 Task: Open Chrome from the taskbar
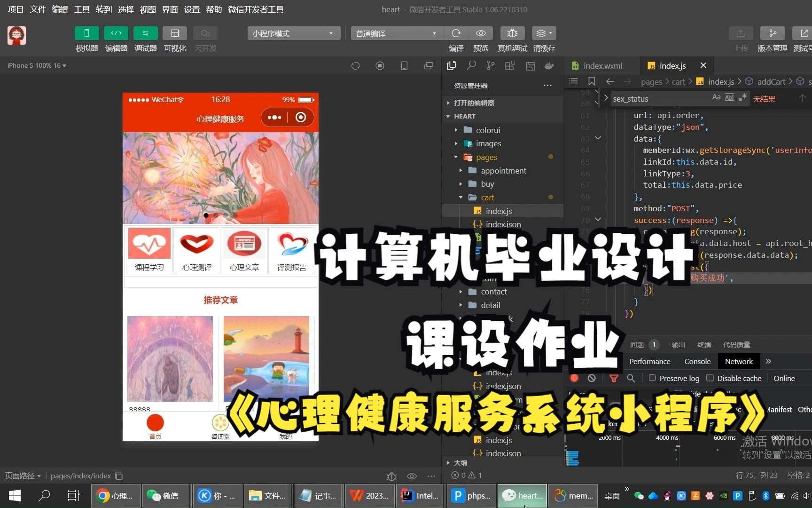tap(116, 495)
